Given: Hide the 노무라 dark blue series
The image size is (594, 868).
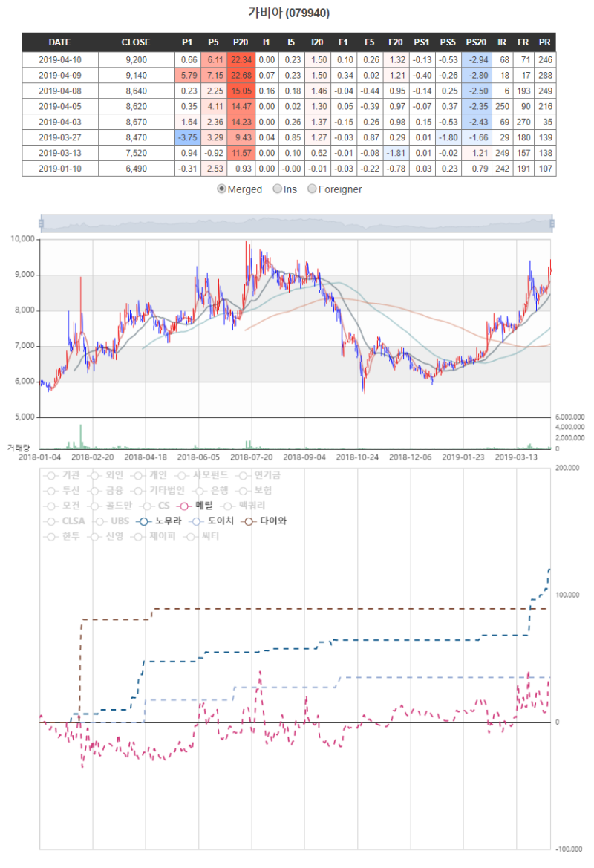Looking at the screenshot, I should (x=160, y=521).
